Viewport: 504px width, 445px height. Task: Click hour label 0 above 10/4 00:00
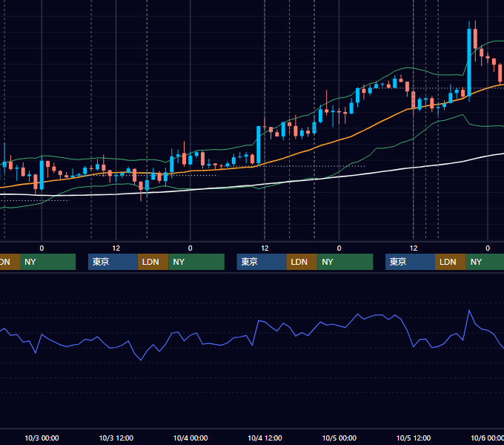[x=190, y=248]
